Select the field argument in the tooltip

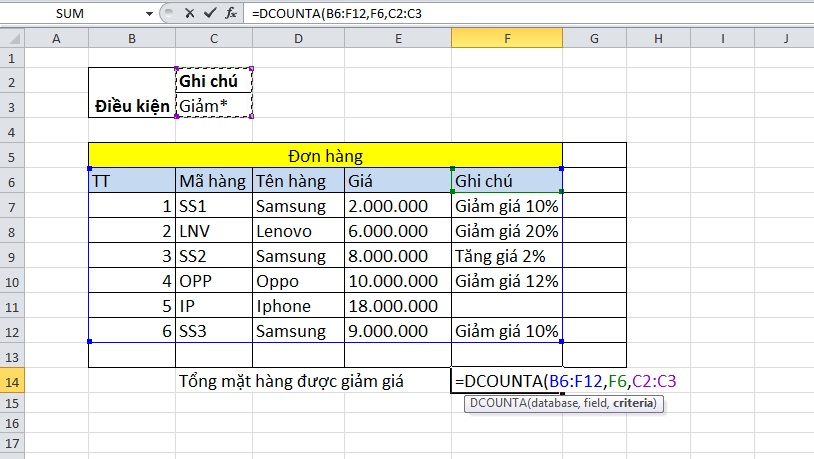[603, 404]
